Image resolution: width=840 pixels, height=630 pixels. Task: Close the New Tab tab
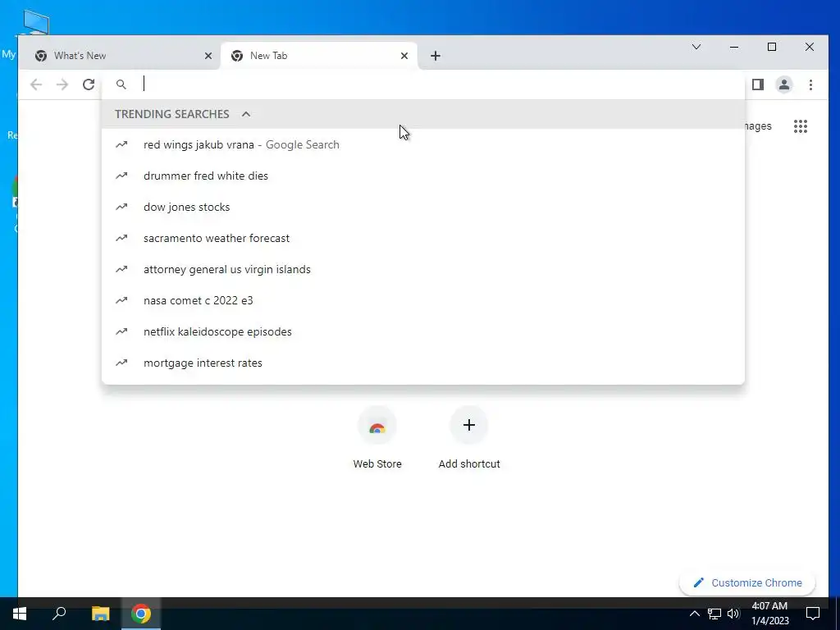tap(404, 56)
